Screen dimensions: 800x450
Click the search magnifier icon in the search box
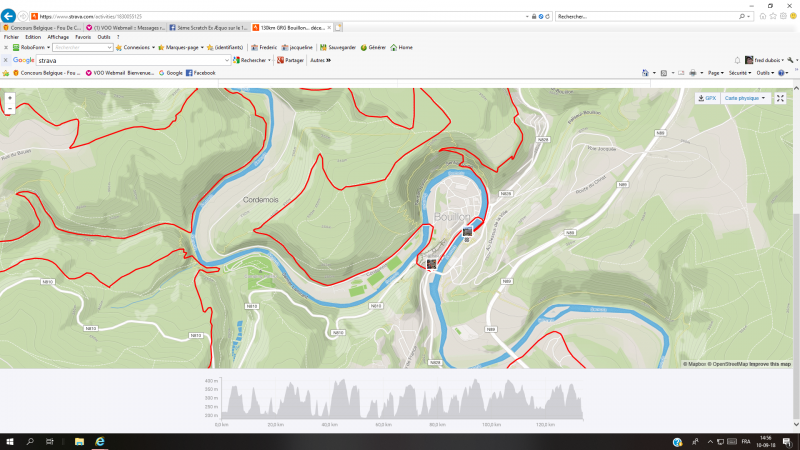coord(742,16)
